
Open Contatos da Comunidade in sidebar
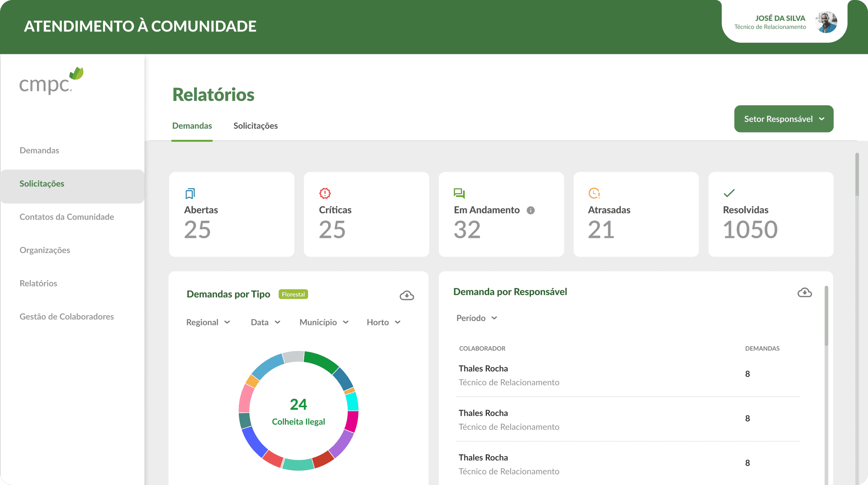click(x=66, y=217)
